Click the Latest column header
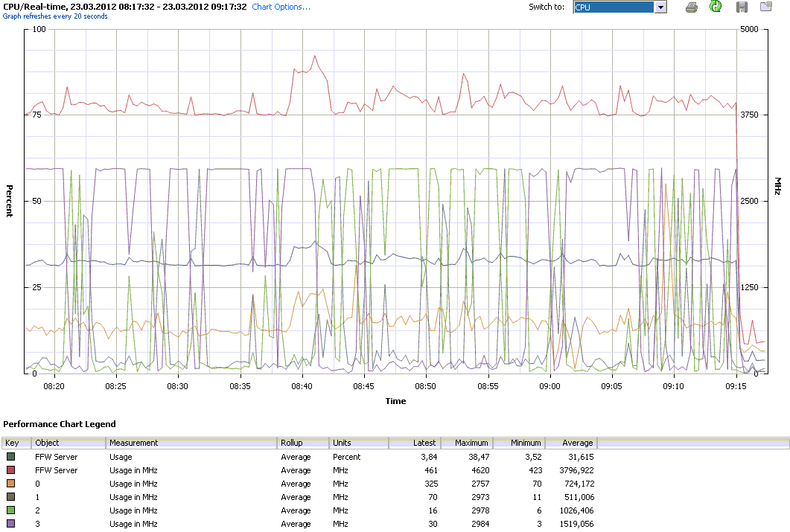This screenshot has height=532, width=790. point(415,443)
